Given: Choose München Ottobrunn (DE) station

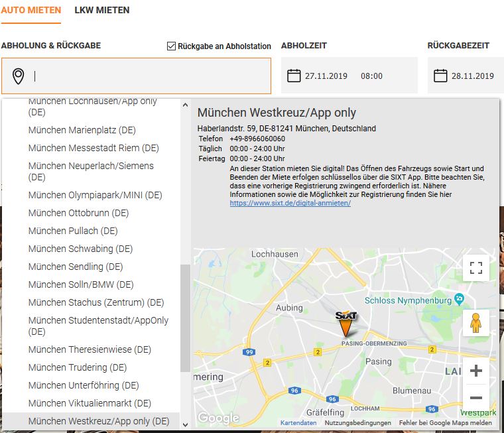Looking at the screenshot, I should click(91, 213).
